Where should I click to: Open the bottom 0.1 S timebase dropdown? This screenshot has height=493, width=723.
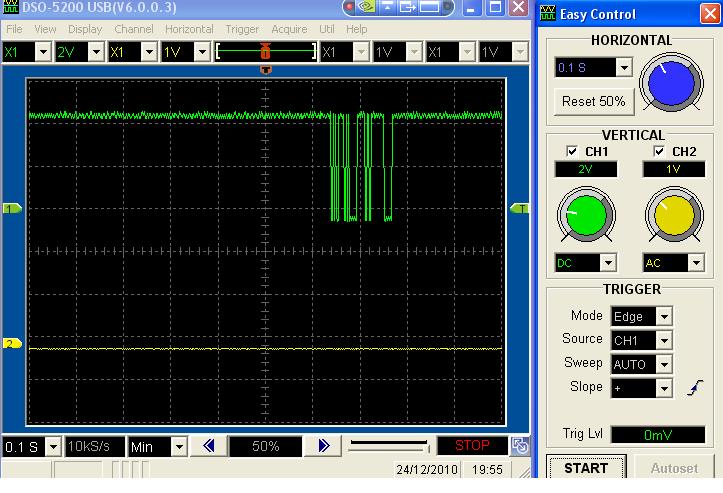(x=53, y=446)
